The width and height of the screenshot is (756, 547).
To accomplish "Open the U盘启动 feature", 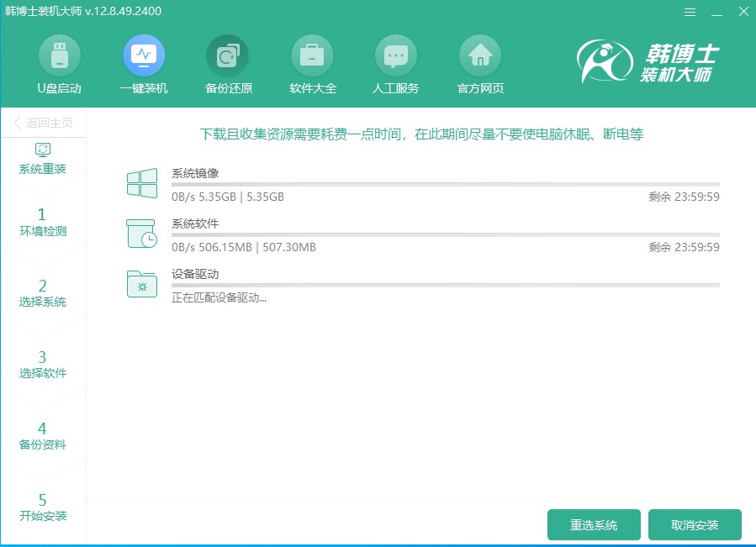I will tap(60, 63).
